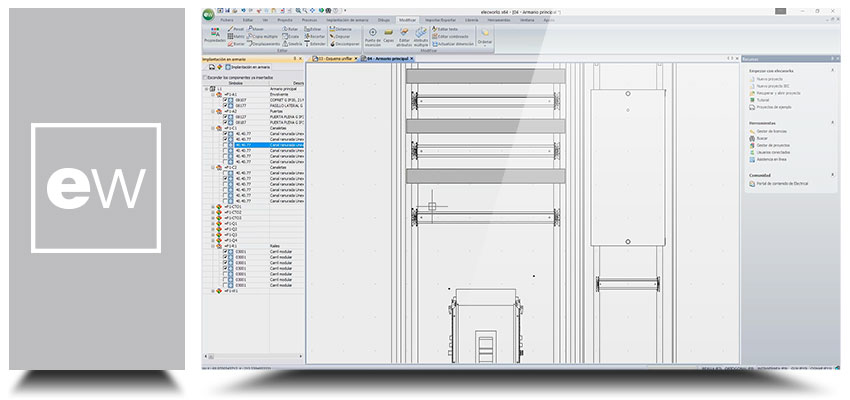Collapse the Comunidad section
850x400 pixels.
[x=833, y=175]
